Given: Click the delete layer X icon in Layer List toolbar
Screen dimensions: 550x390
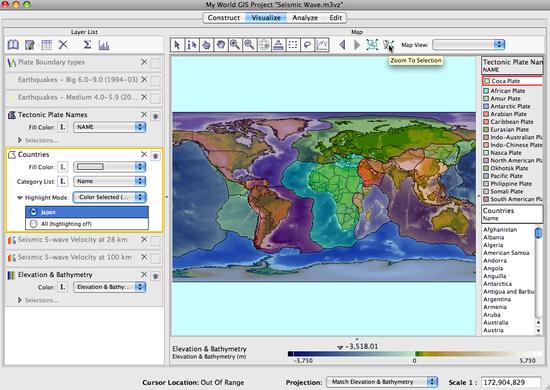Looking at the screenshot, I should 63,45.
